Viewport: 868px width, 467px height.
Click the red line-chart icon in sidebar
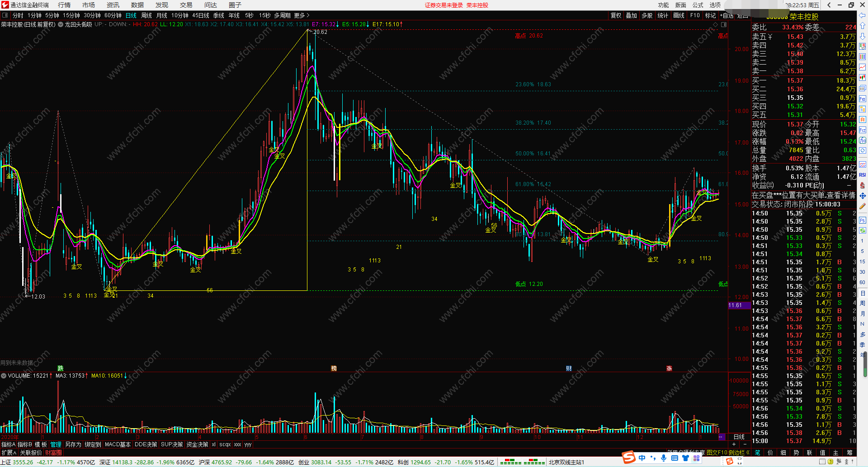(x=863, y=67)
